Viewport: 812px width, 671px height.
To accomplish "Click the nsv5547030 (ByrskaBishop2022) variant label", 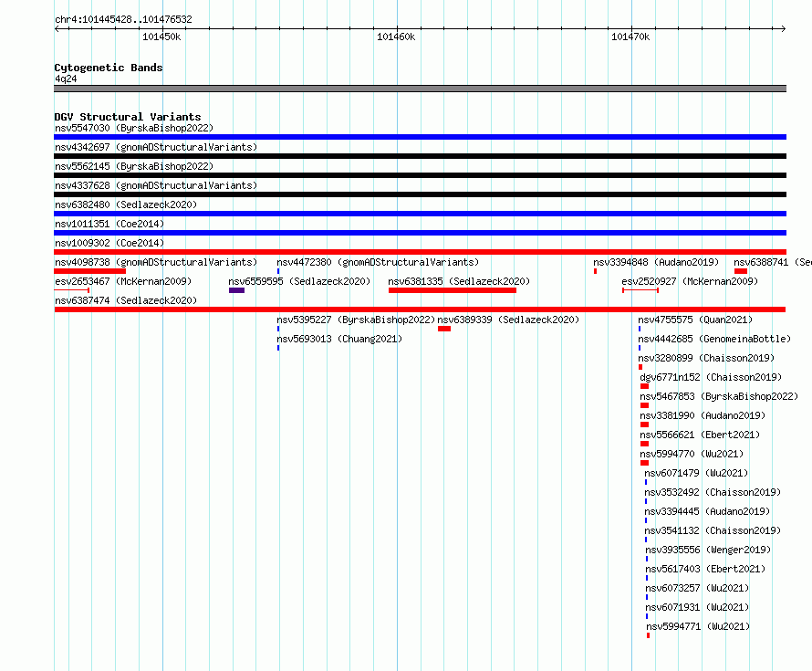I will click(134, 128).
